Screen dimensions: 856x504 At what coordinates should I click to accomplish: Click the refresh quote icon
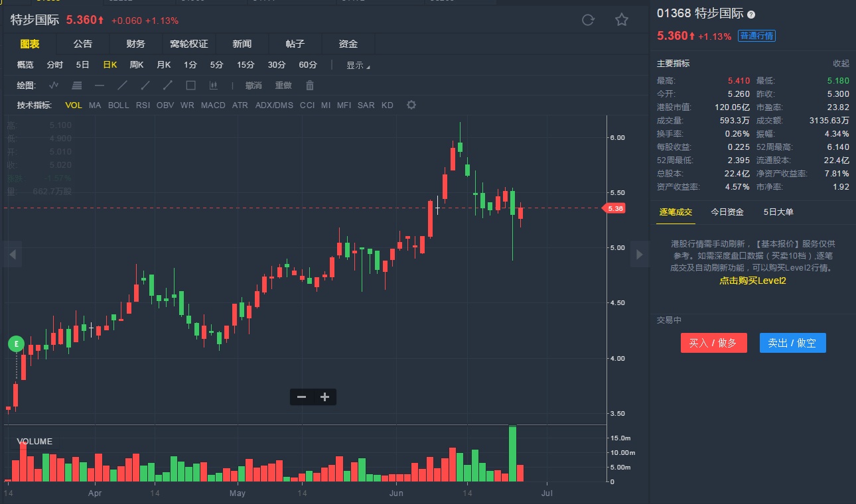[588, 20]
